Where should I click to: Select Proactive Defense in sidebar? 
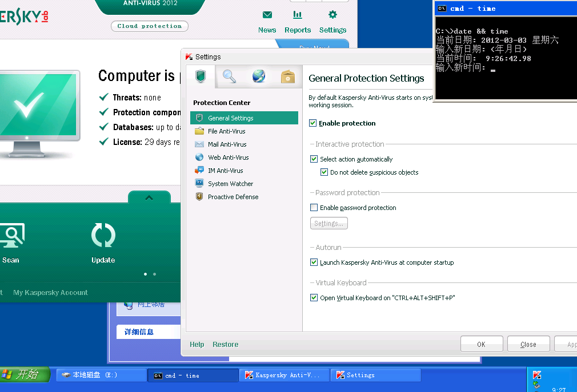click(x=244, y=197)
